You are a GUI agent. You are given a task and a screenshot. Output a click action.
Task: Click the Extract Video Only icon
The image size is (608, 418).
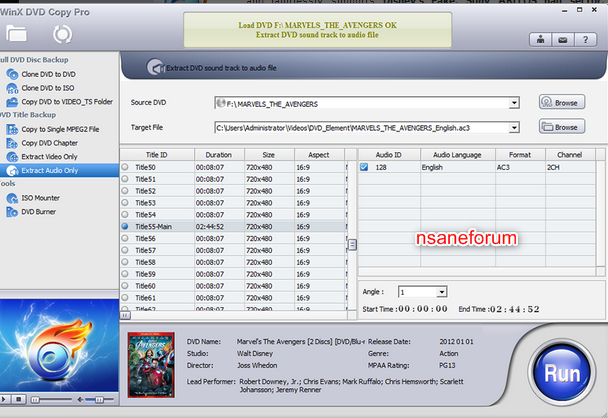(x=12, y=157)
